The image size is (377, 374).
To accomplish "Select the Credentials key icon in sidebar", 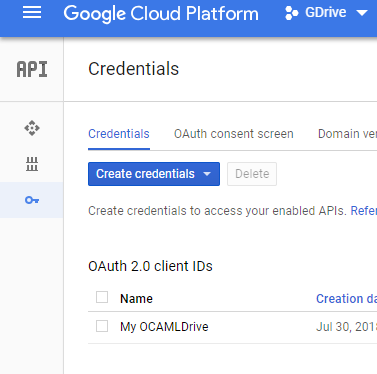I will pos(32,200).
